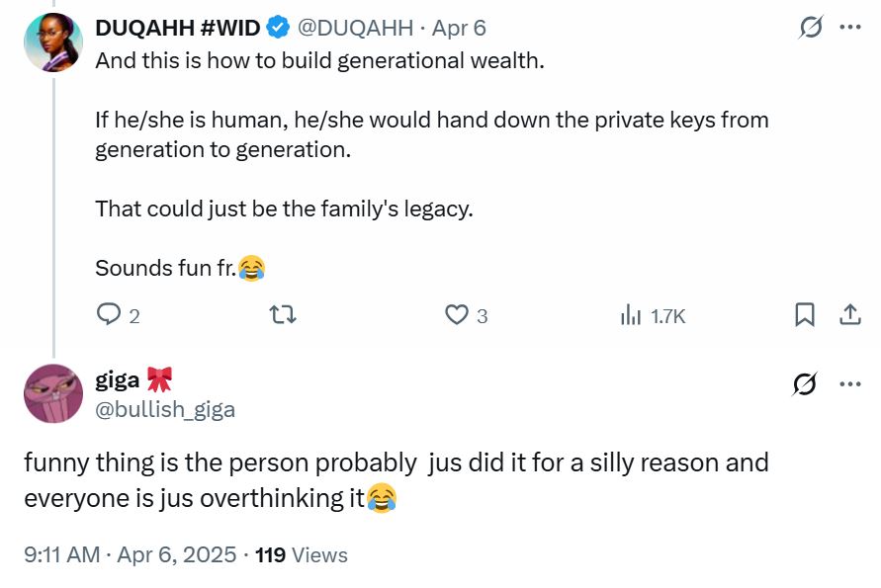
Task: Repost DUQAHH's generational wealth post
Action: pos(283,315)
